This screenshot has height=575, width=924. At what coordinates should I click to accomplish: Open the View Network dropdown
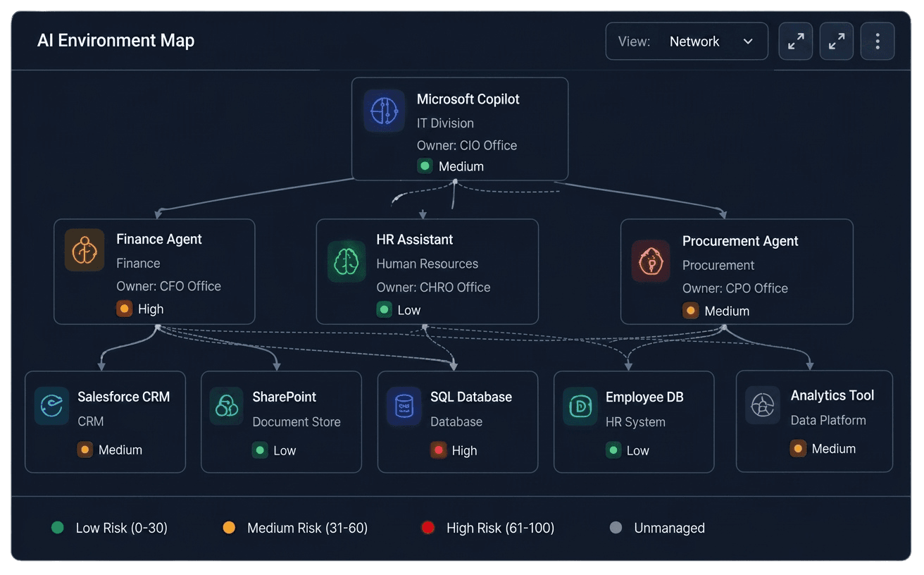pyautogui.click(x=687, y=42)
